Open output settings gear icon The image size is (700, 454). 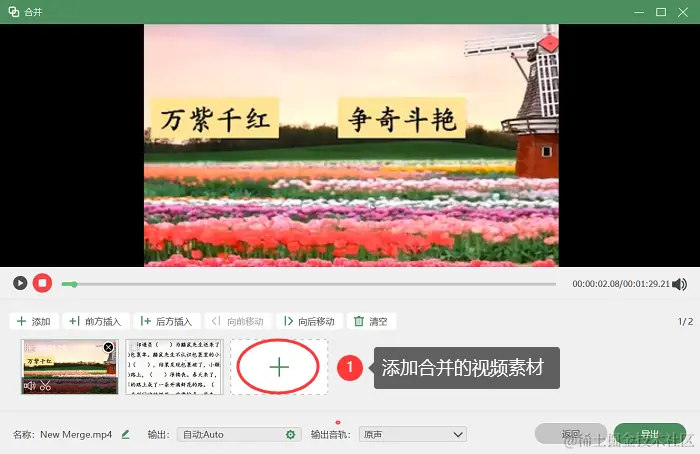pos(291,434)
